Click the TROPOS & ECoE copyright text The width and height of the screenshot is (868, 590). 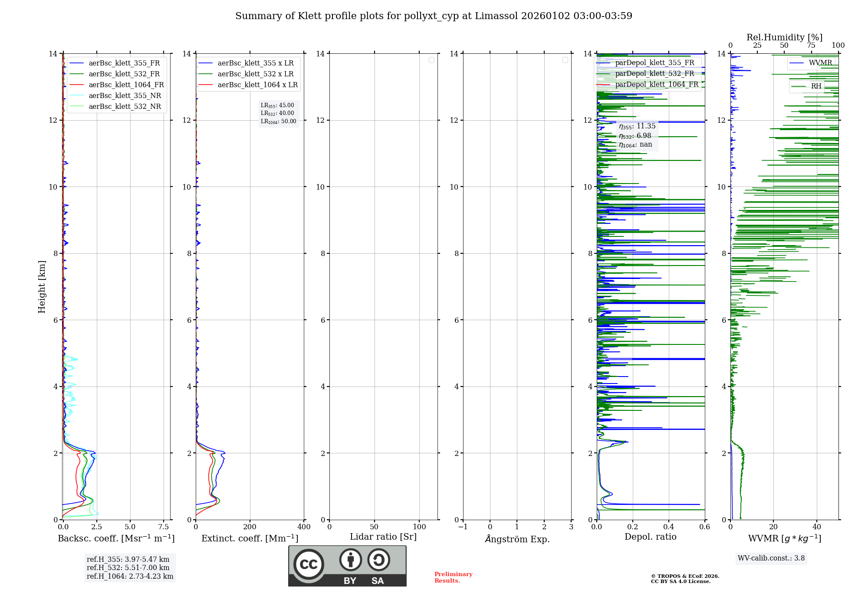(685, 577)
